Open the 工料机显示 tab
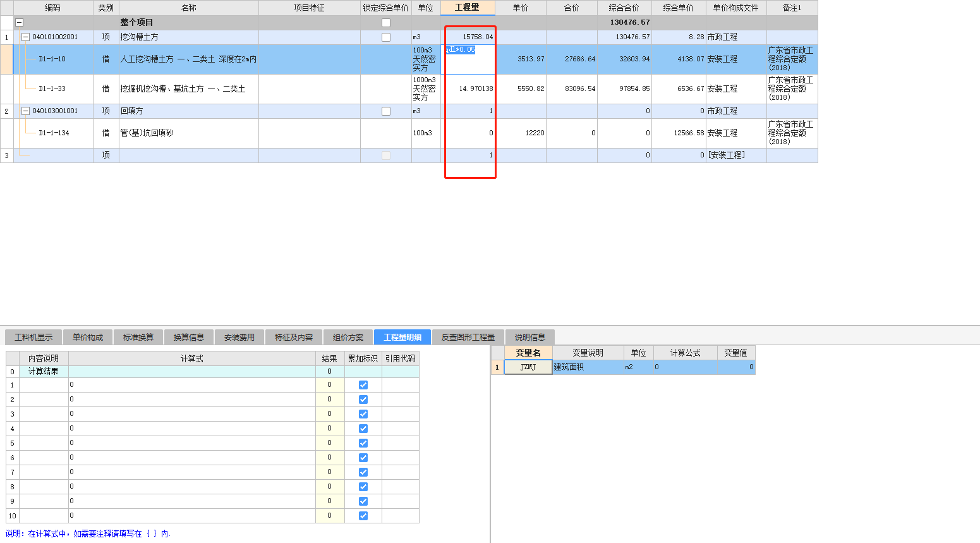 pyautogui.click(x=33, y=337)
